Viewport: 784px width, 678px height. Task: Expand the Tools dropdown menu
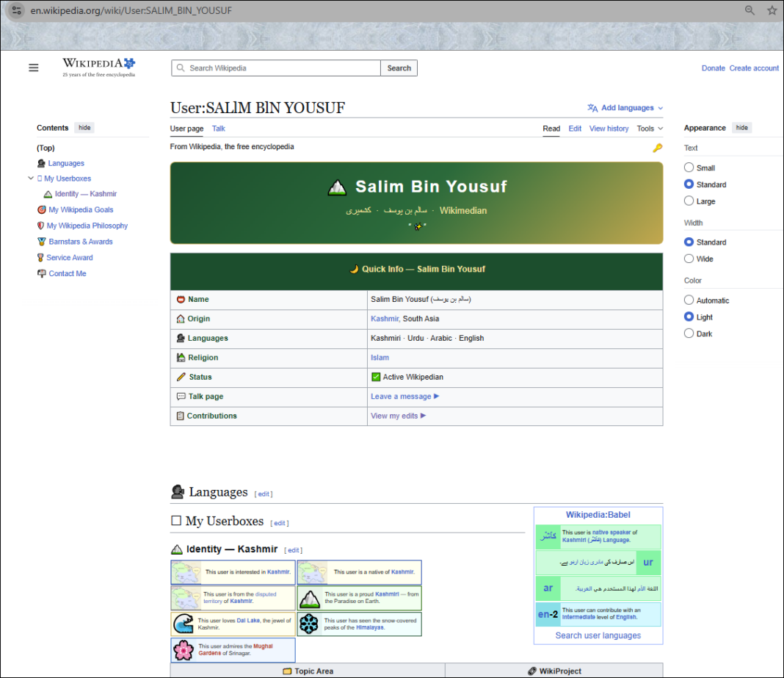650,129
